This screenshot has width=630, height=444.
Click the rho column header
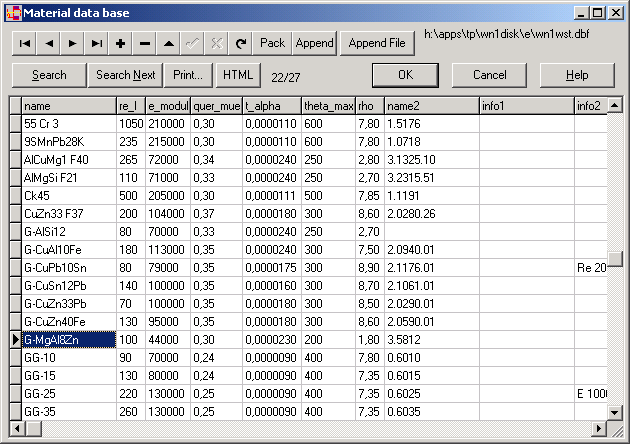click(370, 106)
